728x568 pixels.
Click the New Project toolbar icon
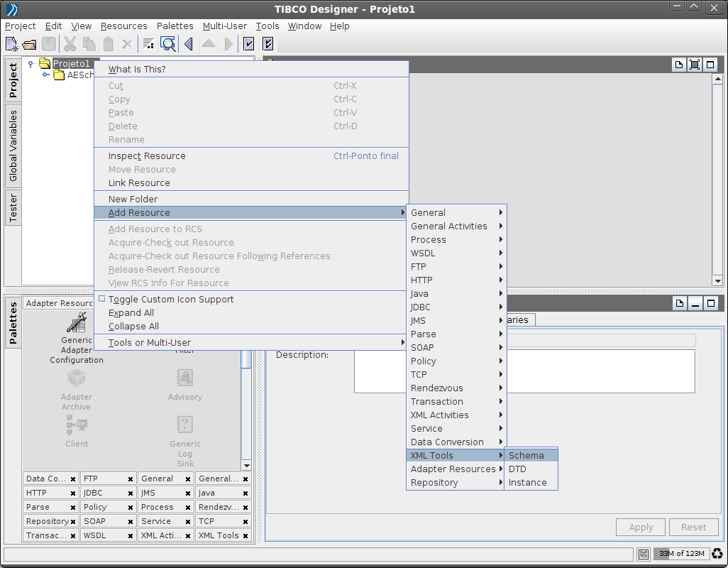tap(11, 44)
